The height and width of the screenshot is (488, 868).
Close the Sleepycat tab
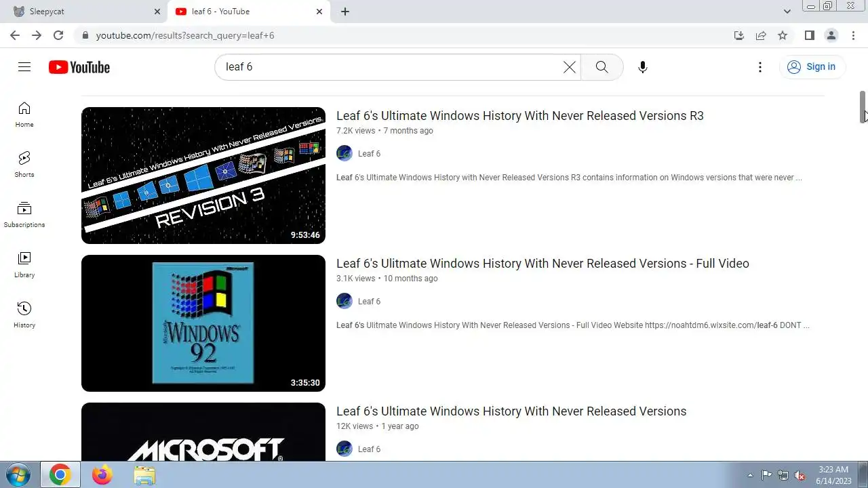point(157,12)
